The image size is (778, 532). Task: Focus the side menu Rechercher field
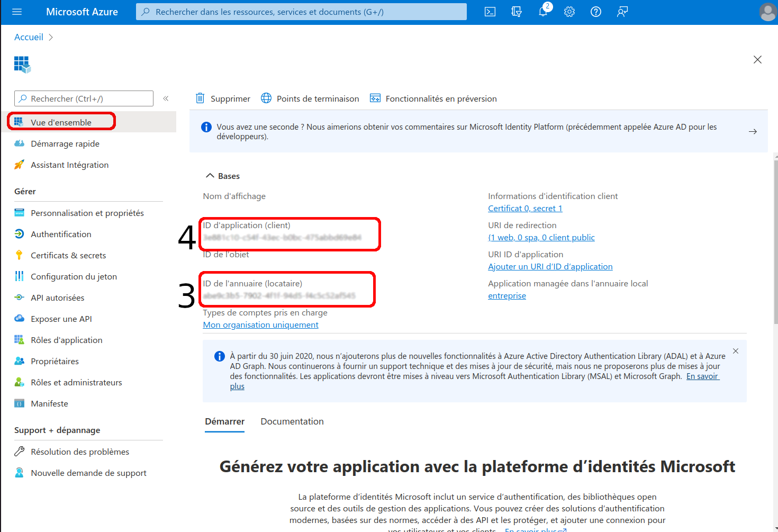coord(84,98)
